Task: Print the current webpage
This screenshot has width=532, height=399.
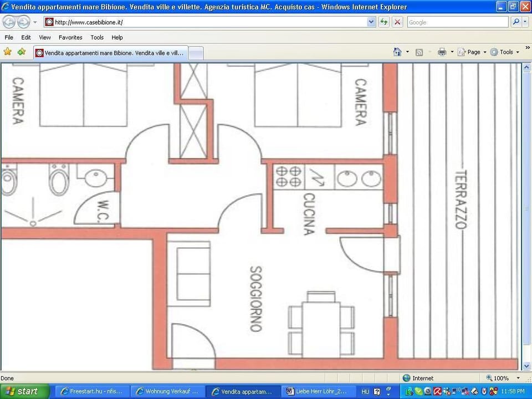Action: point(442,52)
